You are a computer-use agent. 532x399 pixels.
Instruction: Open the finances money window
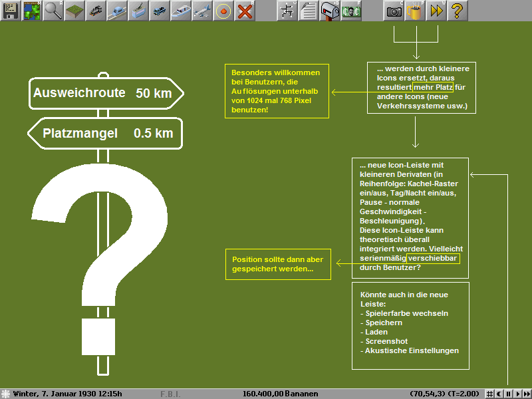pyautogui.click(x=351, y=11)
